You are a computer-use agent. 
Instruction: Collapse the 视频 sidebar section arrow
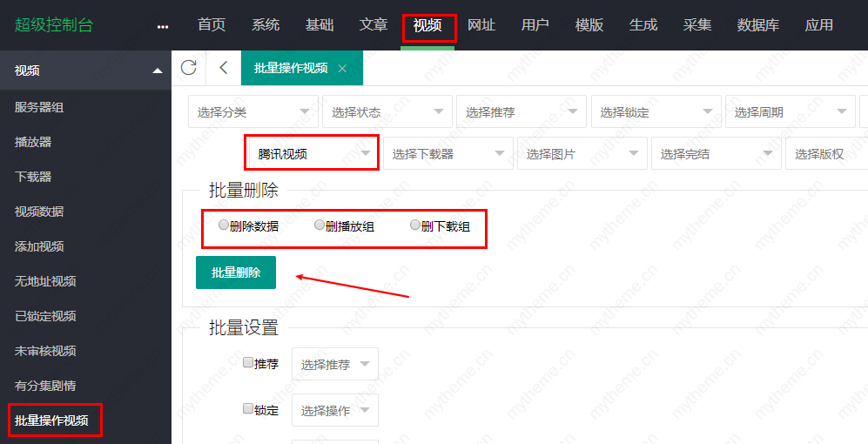[x=157, y=71]
